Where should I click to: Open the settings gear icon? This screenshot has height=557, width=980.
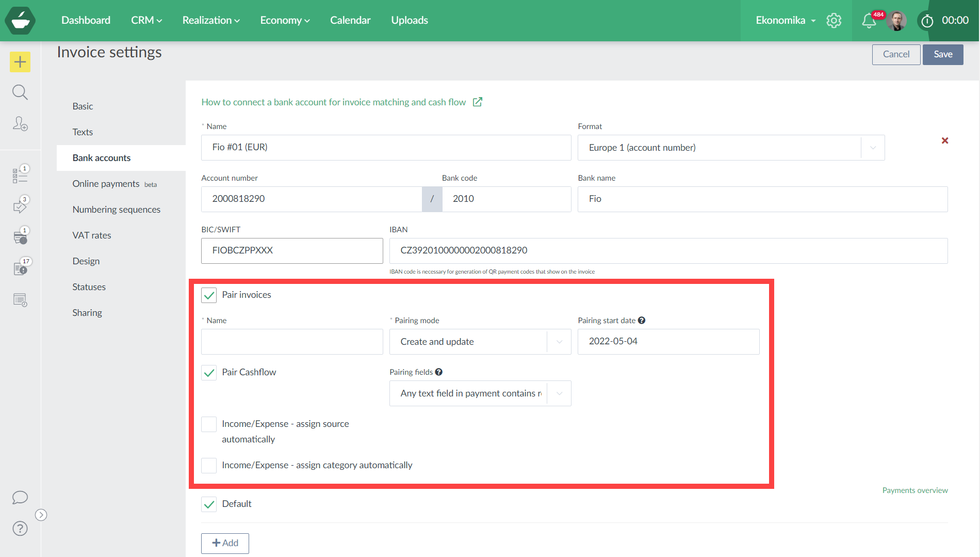coord(834,21)
